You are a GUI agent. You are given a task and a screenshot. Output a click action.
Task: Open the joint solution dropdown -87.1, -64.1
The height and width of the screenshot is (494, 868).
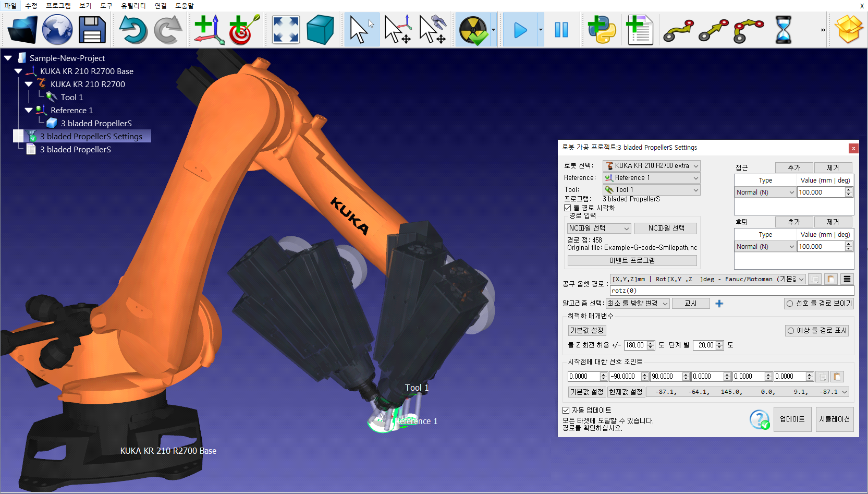[748, 392]
